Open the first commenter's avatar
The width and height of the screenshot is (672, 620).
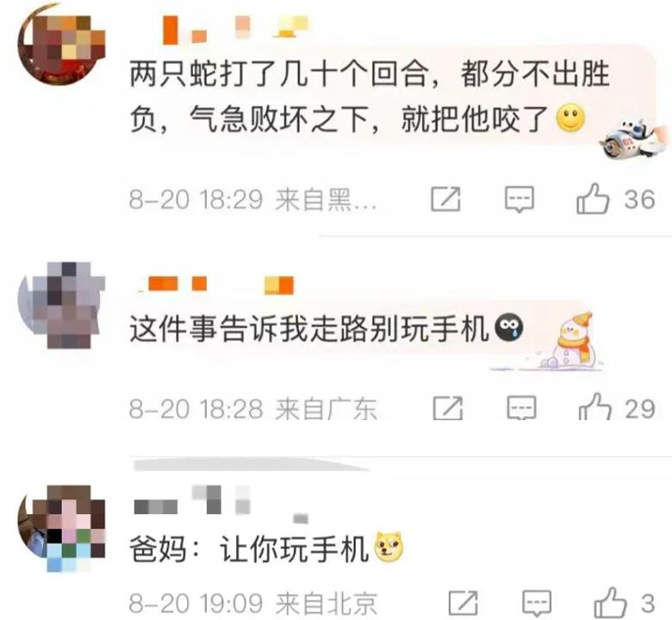[x=61, y=45]
